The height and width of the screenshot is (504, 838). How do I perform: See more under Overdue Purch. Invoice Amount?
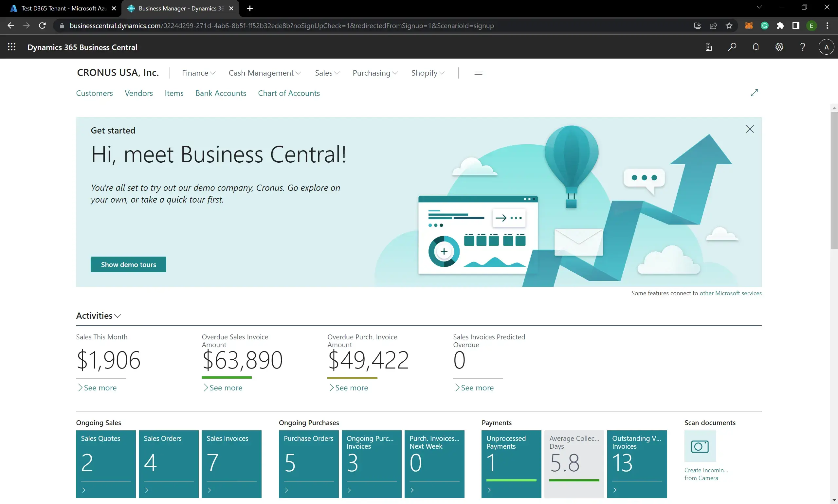(x=349, y=387)
